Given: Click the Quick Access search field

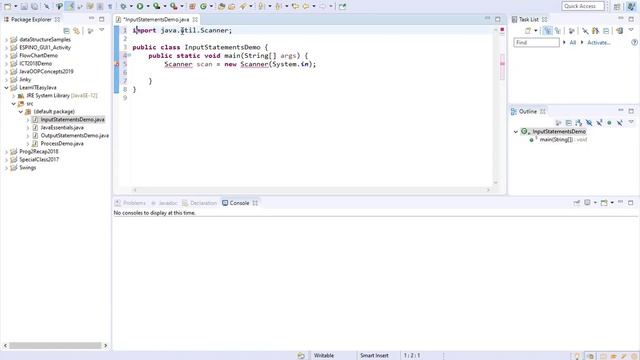Looking at the screenshot, I should click(x=583, y=6).
